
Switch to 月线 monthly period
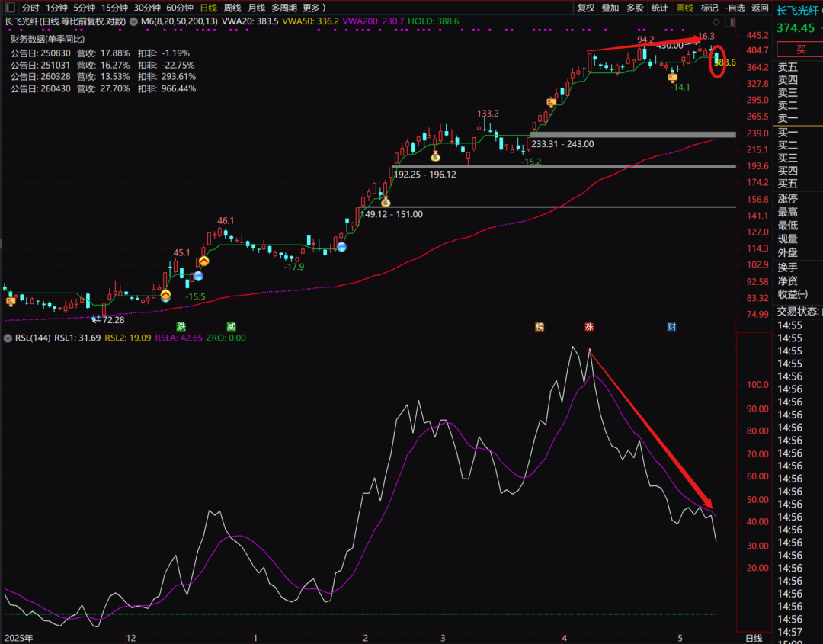tap(256, 8)
